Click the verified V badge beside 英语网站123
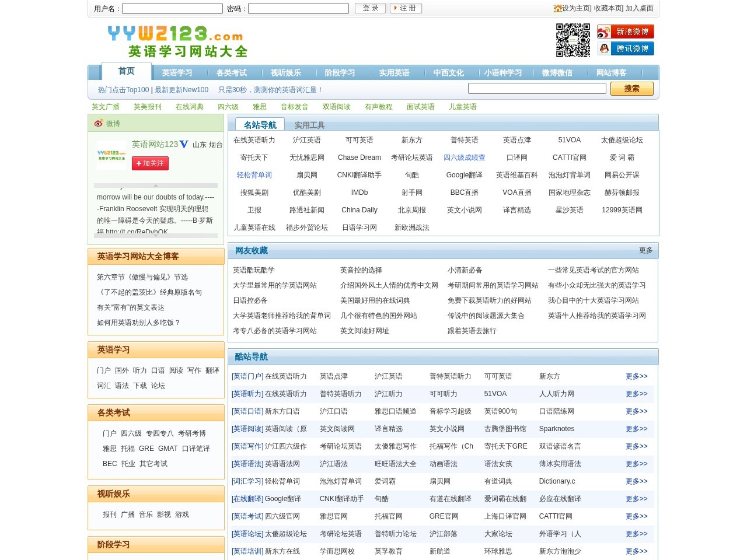The image size is (747, 560). (x=184, y=144)
